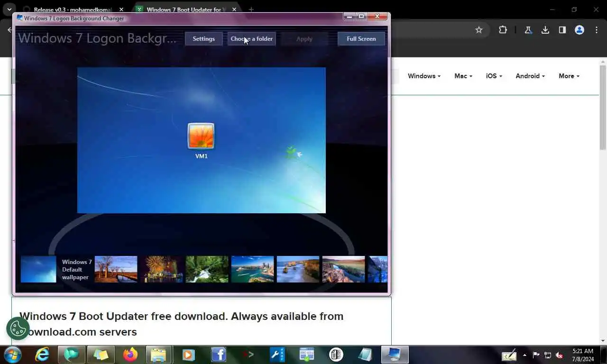Open the Windows Start menu

(x=13, y=354)
